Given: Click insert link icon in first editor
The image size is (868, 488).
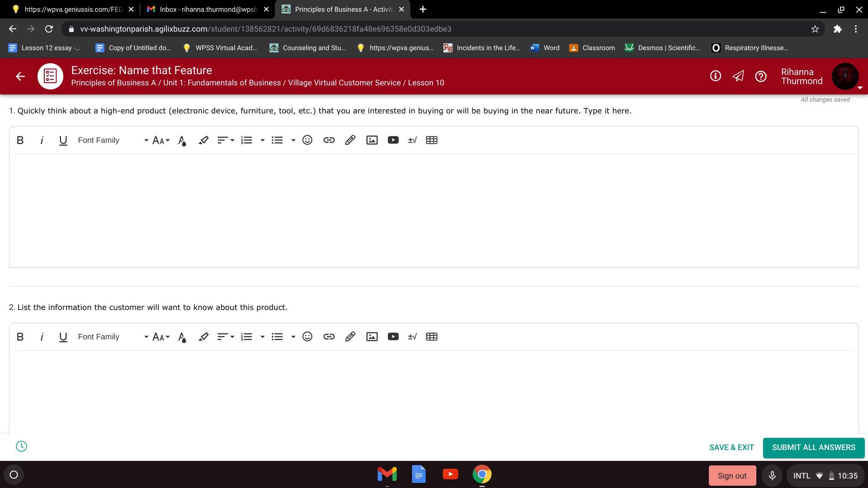Looking at the screenshot, I should [329, 140].
